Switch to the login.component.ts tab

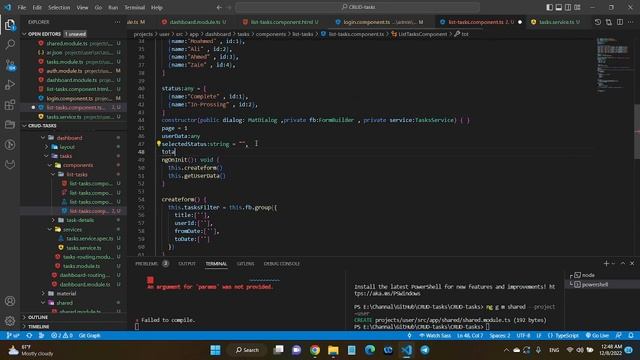[380, 22]
